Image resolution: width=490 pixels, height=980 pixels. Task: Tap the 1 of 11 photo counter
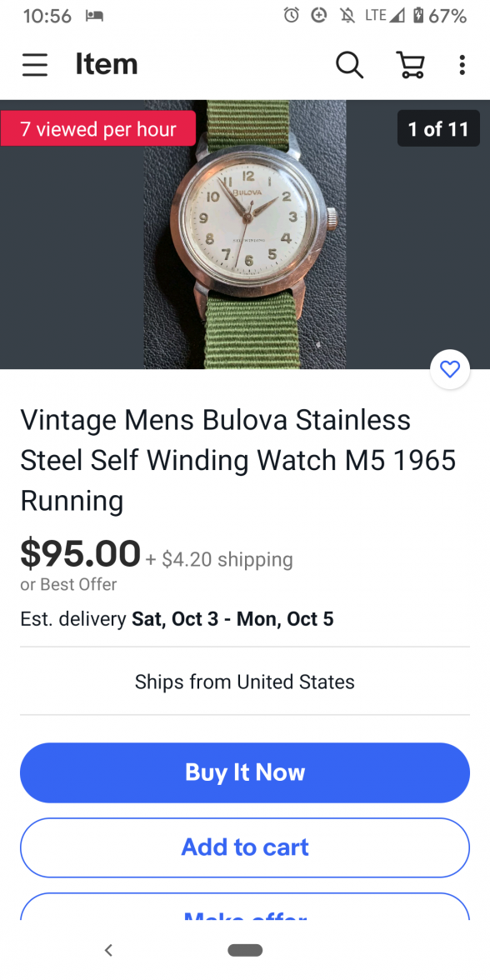pos(438,128)
